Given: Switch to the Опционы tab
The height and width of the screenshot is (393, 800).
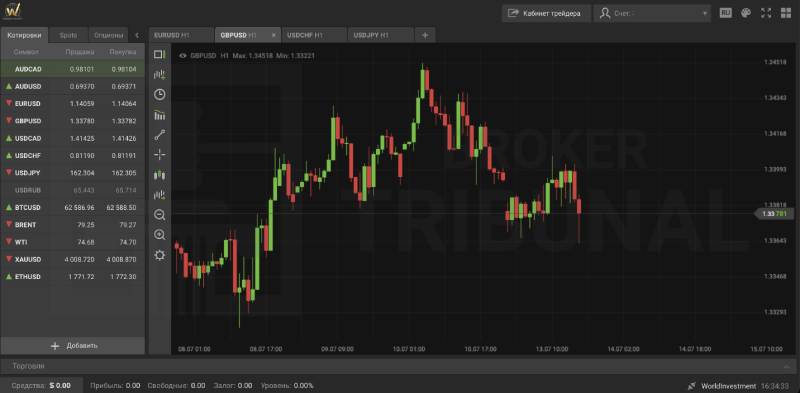Looking at the screenshot, I should point(108,35).
